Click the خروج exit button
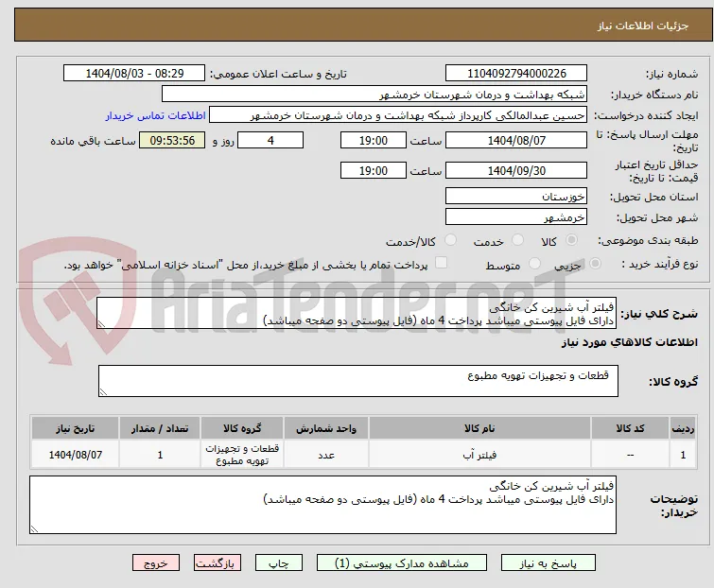714x588 pixels. [x=156, y=563]
